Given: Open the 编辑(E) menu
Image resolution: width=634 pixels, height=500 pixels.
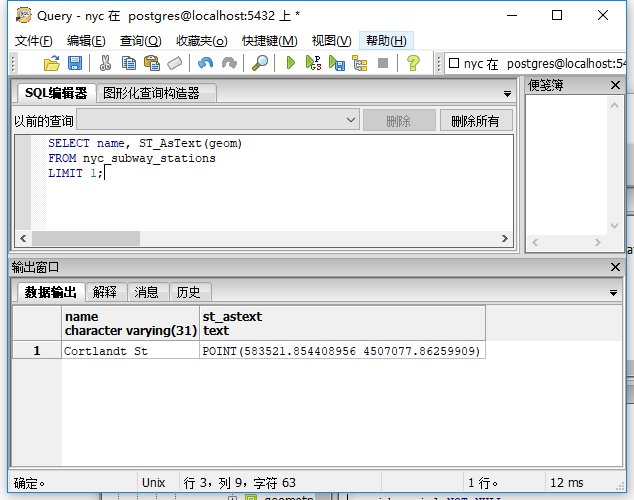Looking at the screenshot, I should coord(86,41).
